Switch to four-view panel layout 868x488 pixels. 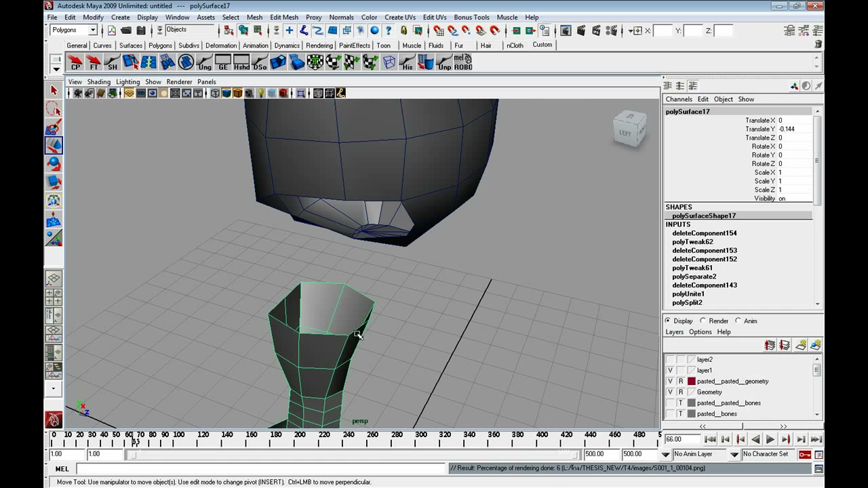click(54, 297)
